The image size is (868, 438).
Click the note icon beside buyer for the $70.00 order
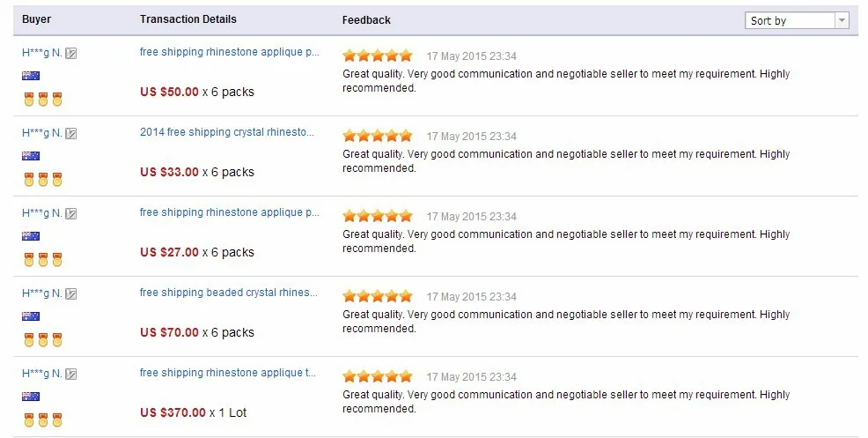(x=70, y=293)
